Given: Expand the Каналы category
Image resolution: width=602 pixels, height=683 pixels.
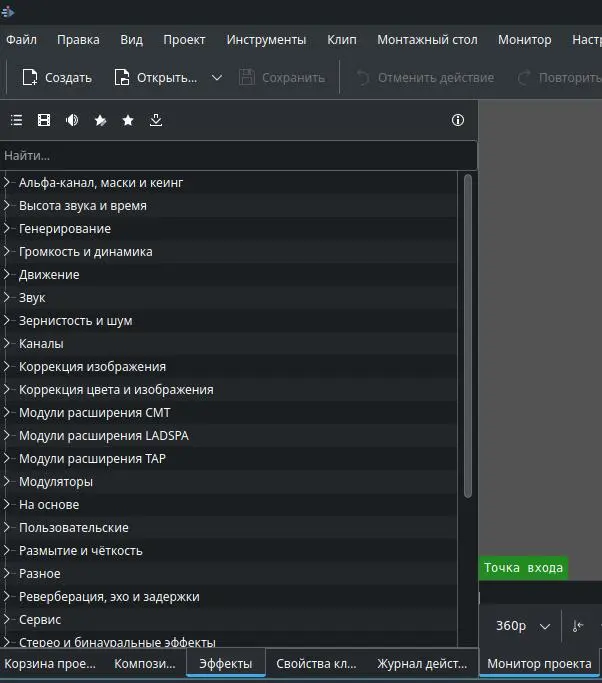Looking at the screenshot, I should pyautogui.click(x=7, y=344).
